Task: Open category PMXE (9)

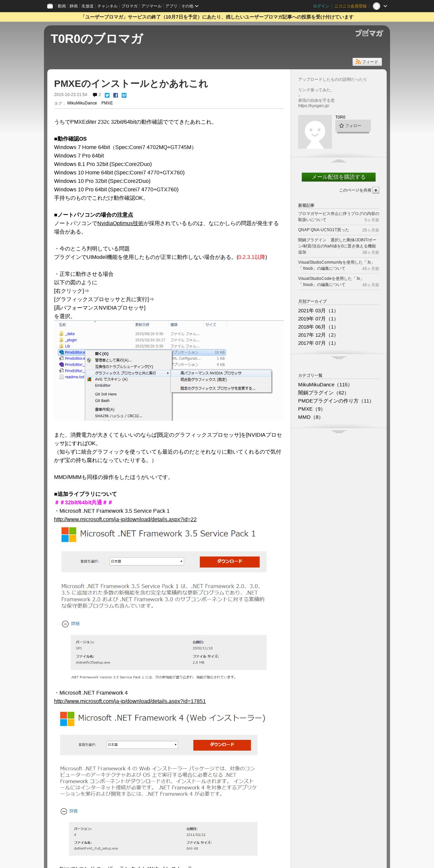Action: pyautogui.click(x=311, y=409)
